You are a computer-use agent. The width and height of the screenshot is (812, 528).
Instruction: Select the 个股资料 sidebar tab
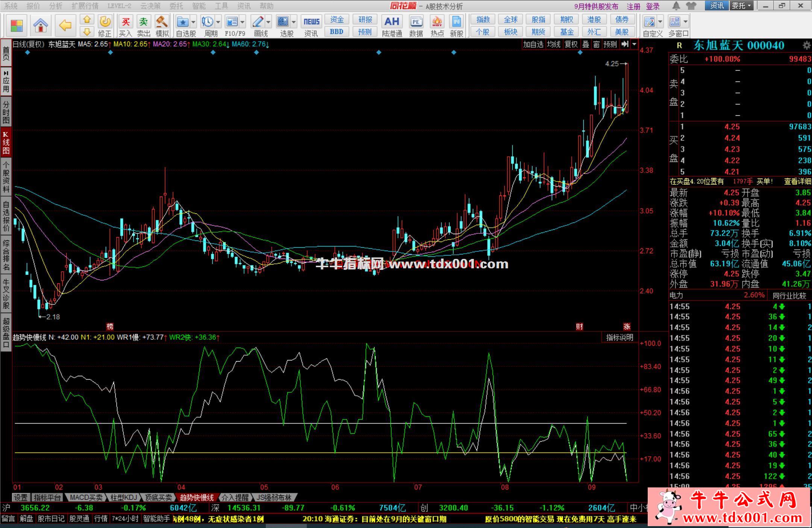(x=6, y=177)
